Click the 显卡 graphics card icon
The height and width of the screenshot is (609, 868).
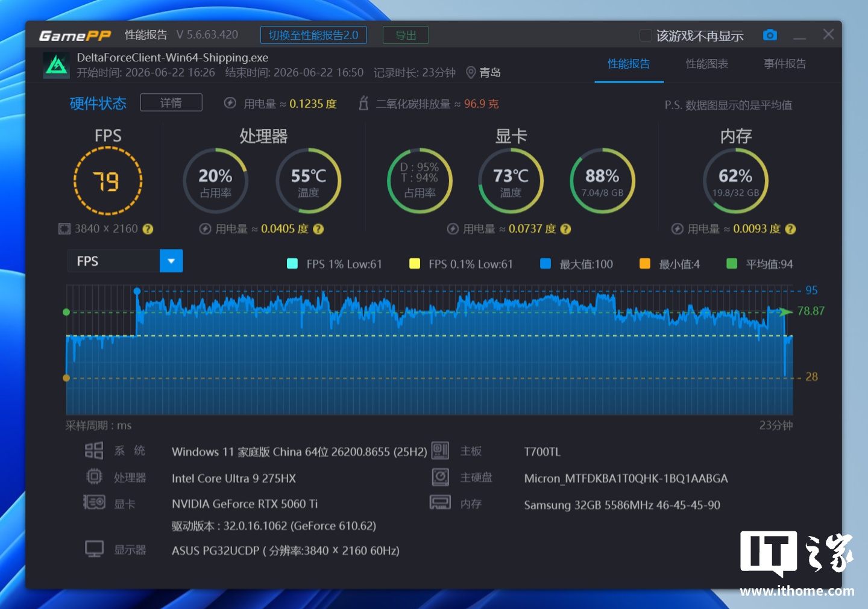click(x=94, y=502)
